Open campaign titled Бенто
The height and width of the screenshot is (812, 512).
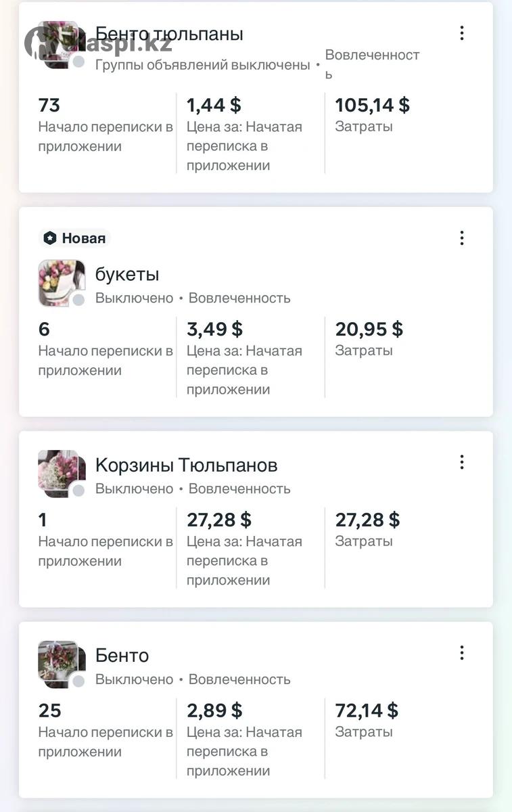(122, 656)
